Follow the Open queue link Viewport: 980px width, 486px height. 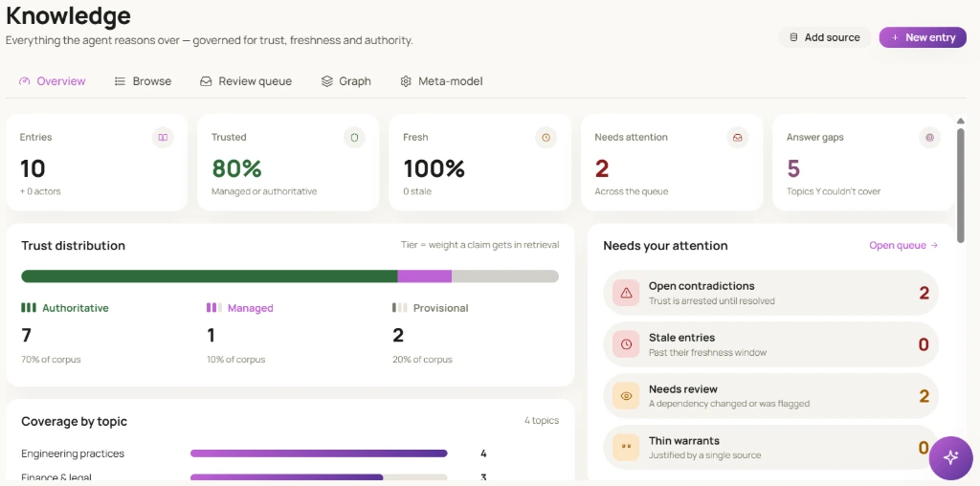click(903, 246)
